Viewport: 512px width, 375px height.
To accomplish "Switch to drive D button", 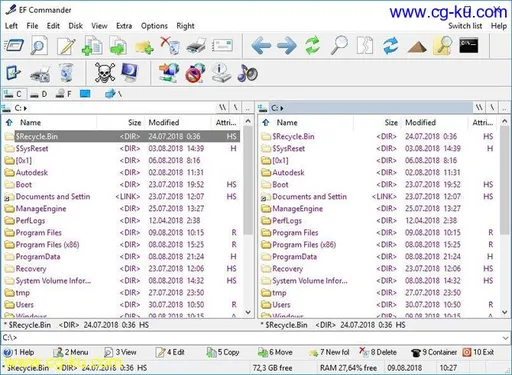I will click(x=39, y=94).
